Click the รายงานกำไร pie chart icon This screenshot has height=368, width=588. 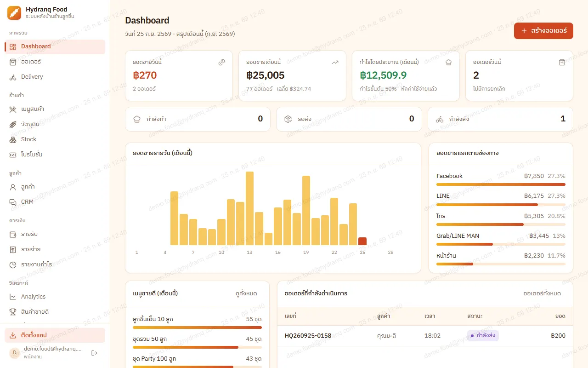tap(13, 264)
